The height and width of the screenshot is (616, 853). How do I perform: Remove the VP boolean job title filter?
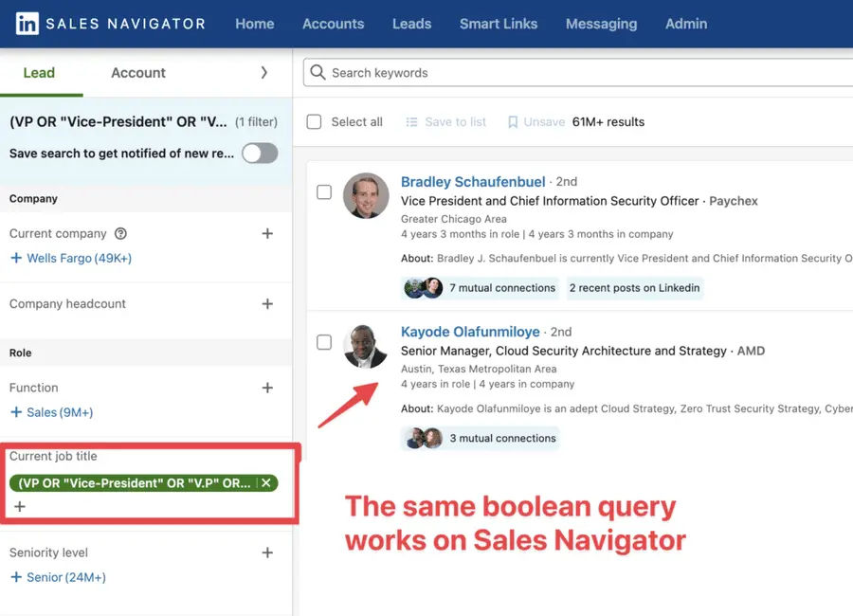point(266,482)
